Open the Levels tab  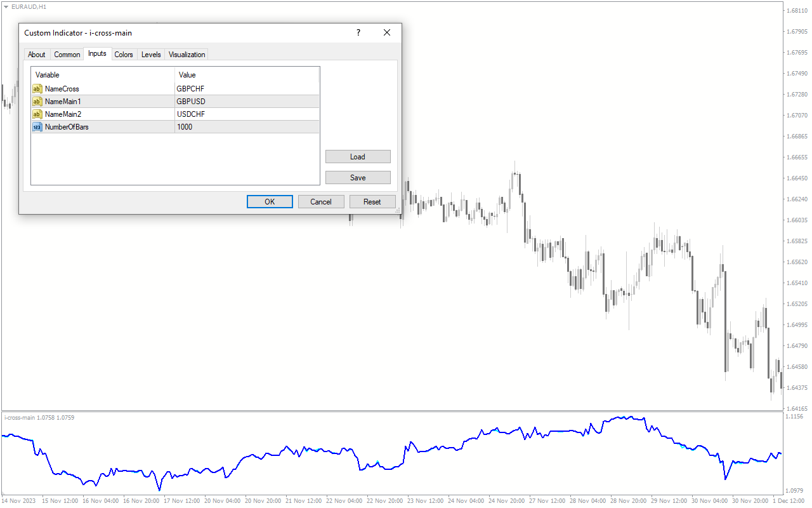[x=151, y=55]
